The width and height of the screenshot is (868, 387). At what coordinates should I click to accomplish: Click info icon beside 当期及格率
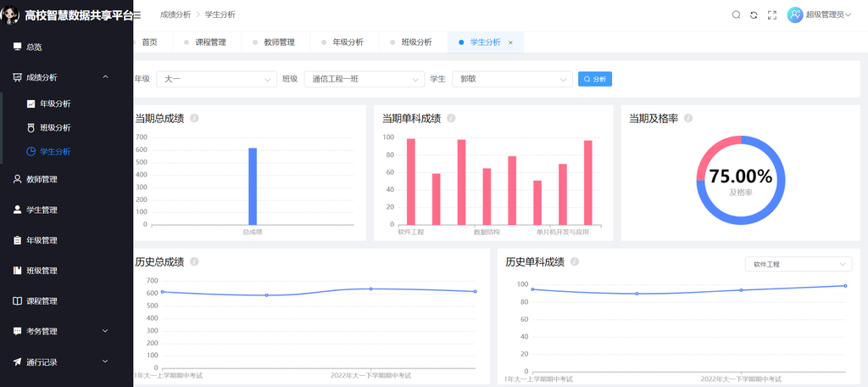point(688,118)
